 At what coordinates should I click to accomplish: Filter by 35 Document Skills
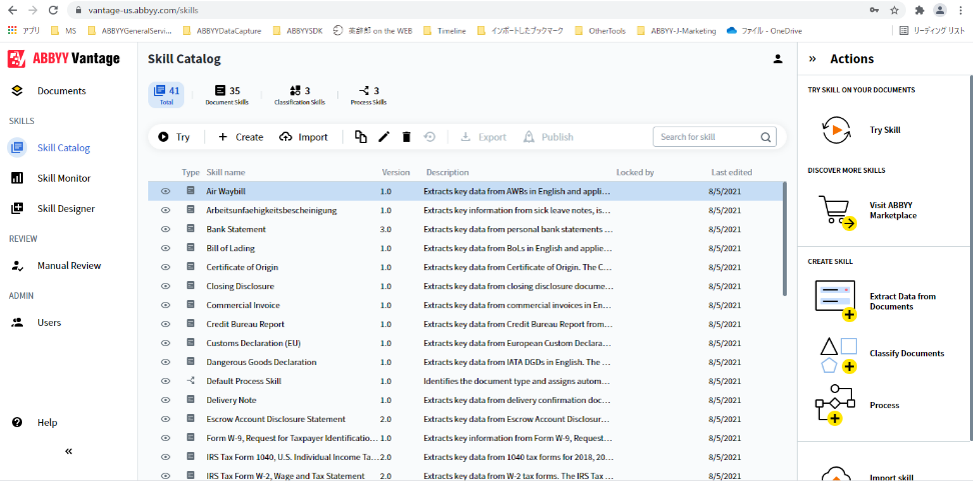click(x=226, y=94)
